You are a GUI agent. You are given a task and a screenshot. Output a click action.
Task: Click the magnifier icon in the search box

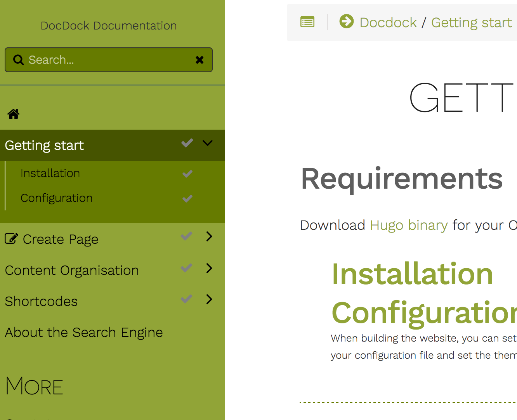[x=18, y=60]
